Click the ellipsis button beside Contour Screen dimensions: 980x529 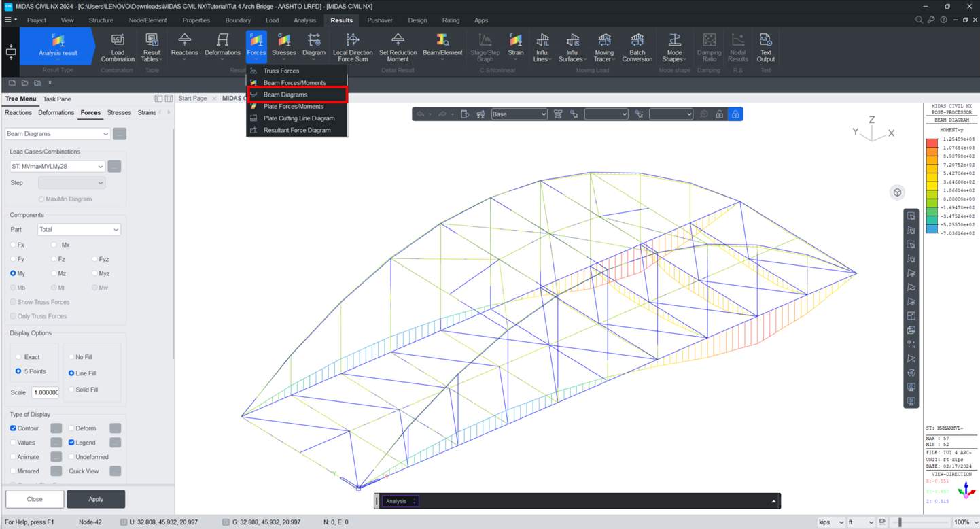(56, 428)
